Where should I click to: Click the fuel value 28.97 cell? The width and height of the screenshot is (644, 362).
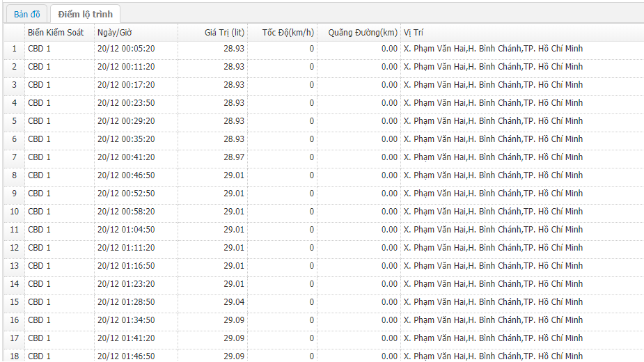tap(234, 157)
